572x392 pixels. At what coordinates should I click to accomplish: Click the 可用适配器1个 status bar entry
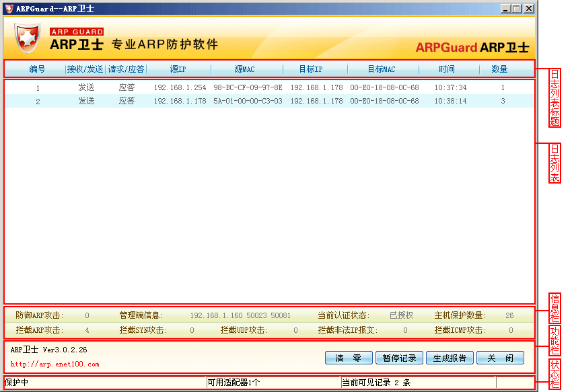click(234, 382)
